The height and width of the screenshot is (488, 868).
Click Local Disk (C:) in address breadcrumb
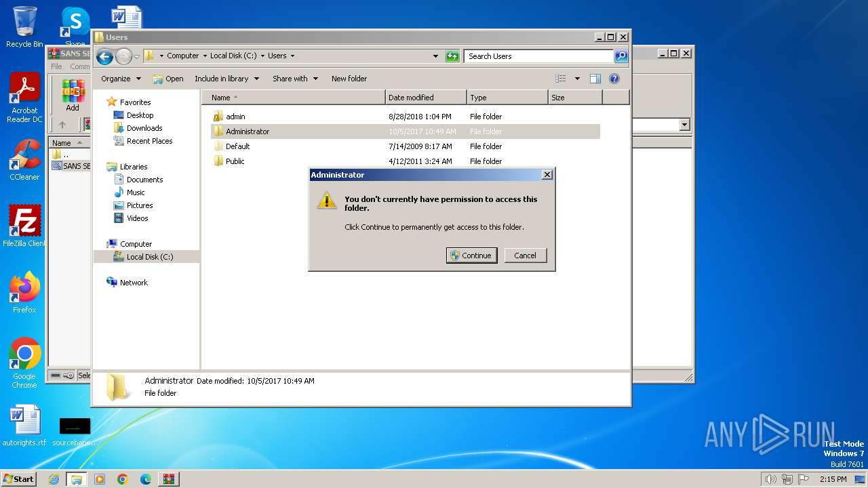point(233,56)
